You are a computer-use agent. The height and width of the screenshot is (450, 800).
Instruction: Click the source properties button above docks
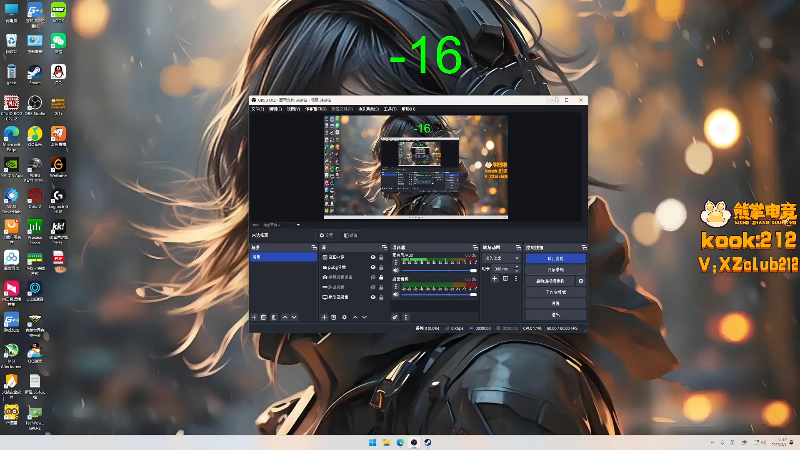pos(326,235)
